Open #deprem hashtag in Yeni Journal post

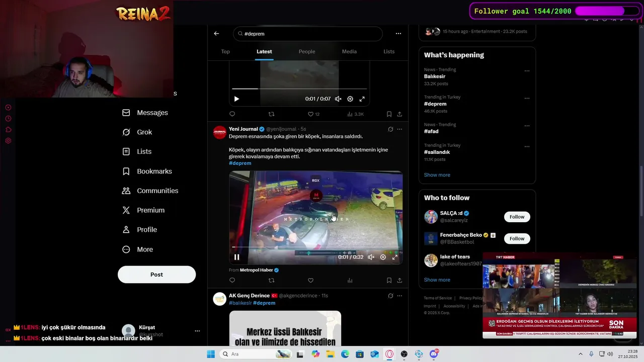240,163
